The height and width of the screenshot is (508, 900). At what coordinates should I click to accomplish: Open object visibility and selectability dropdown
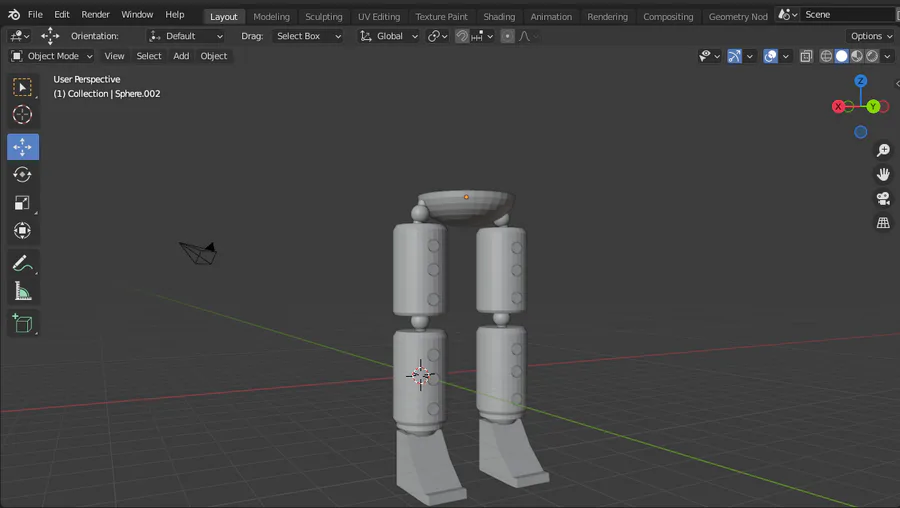coord(709,56)
